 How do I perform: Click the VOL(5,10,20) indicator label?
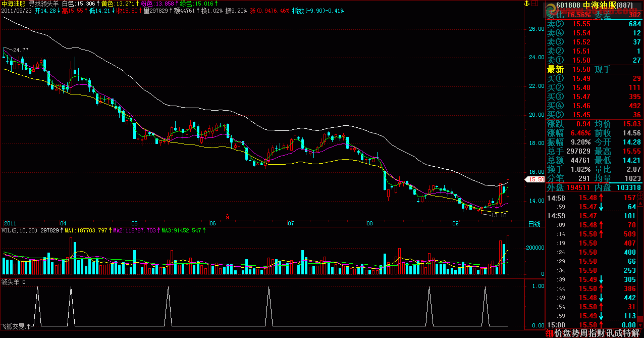point(19,230)
